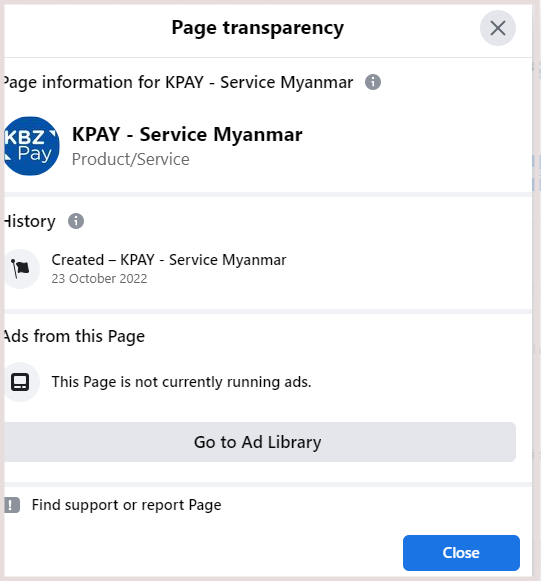This screenshot has height=581, width=541.
Task: Select the Created – KPAY - Service Myanmar entry
Action: coord(169,260)
